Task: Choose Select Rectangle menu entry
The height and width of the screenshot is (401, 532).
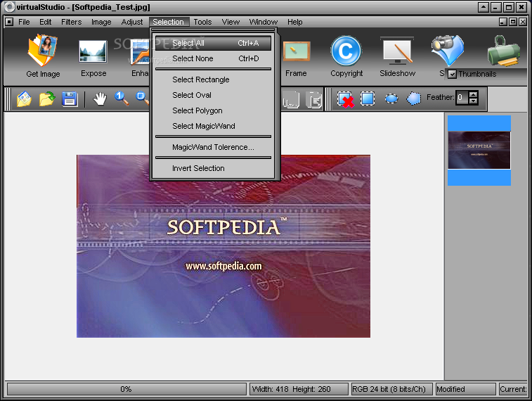Action: 213,79
